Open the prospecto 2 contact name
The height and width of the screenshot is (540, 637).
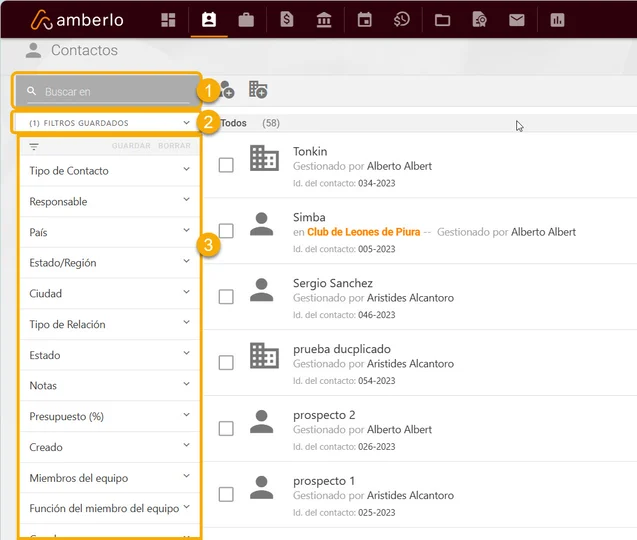(324, 415)
